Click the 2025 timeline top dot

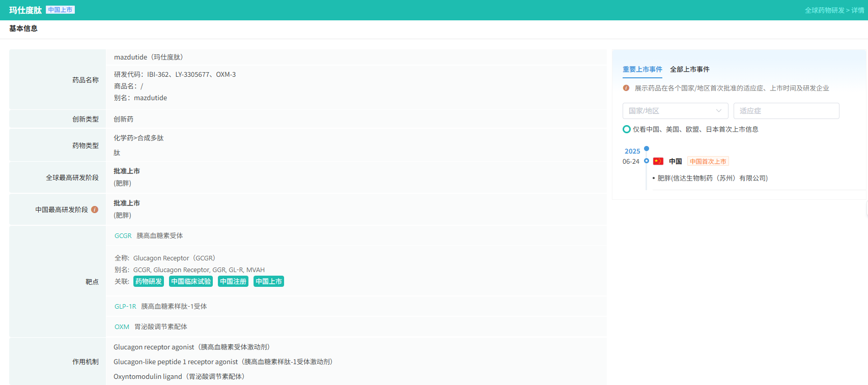point(647,149)
